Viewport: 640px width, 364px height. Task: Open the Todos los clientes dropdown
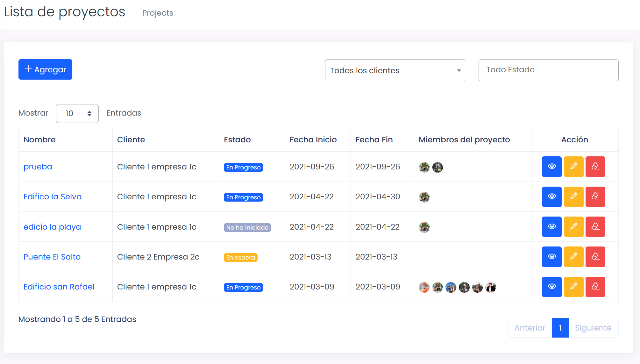395,70
